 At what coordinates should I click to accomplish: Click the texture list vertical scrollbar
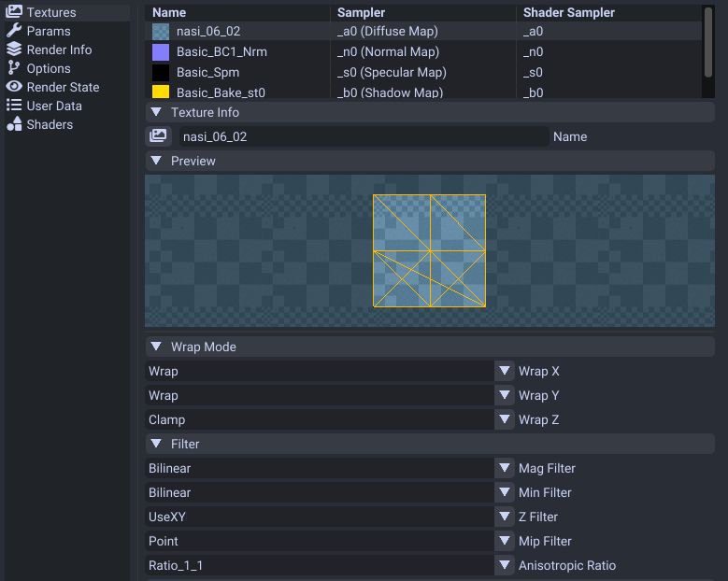click(x=708, y=42)
